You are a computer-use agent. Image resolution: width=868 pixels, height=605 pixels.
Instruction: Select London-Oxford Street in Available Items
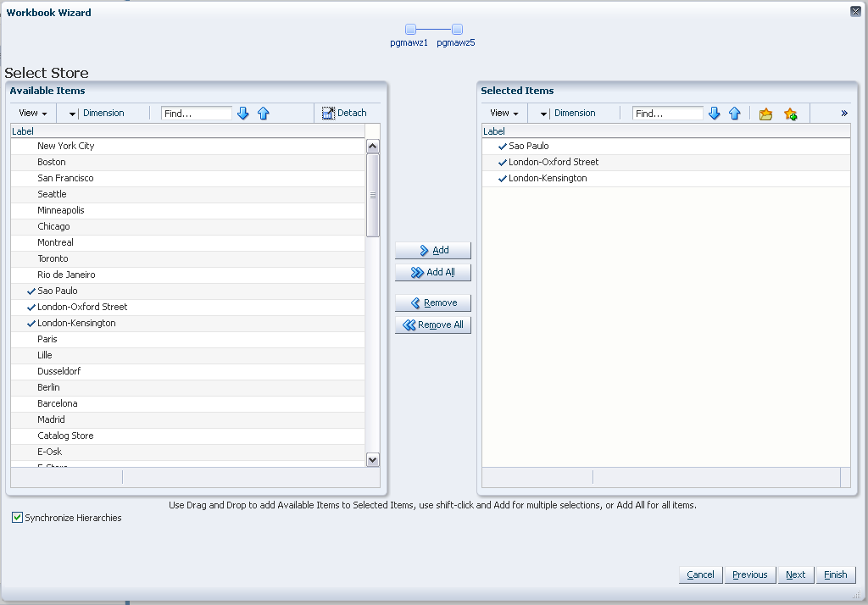coord(187,307)
